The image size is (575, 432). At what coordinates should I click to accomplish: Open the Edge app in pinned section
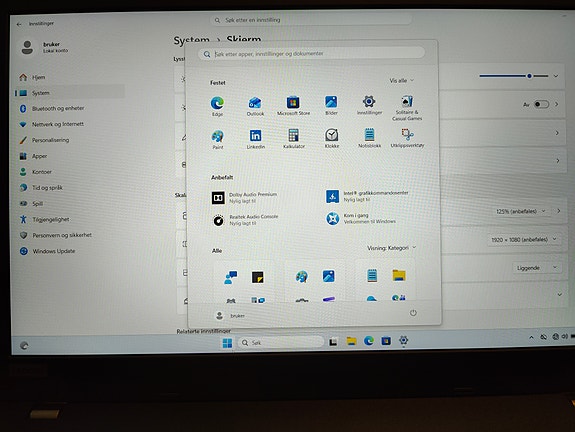217,106
